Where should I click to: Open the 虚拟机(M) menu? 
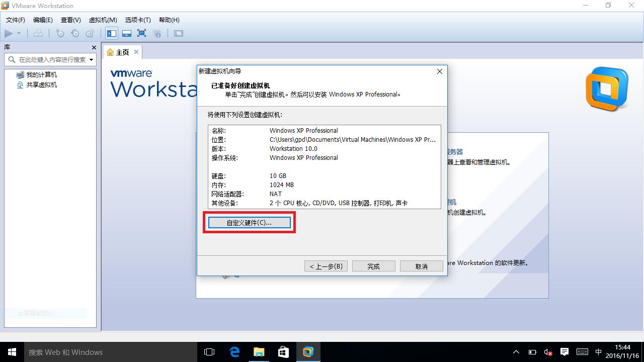tap(103, 20)
